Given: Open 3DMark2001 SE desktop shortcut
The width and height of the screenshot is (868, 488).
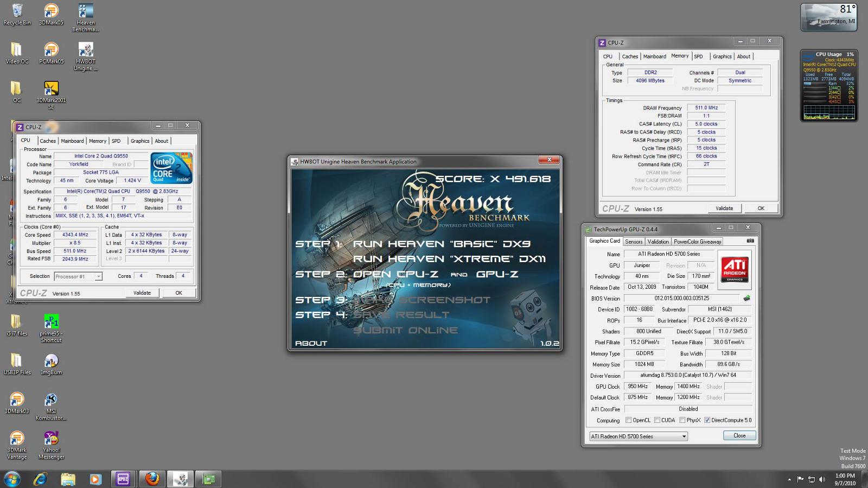Looking at the screenshot, I should [51, 95].
